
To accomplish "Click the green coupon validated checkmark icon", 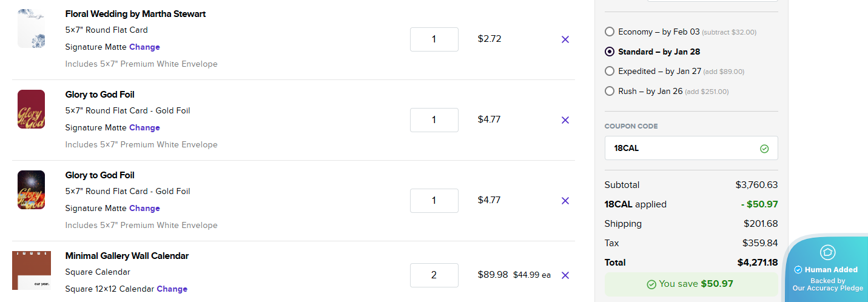I will [x=764, y=149].
